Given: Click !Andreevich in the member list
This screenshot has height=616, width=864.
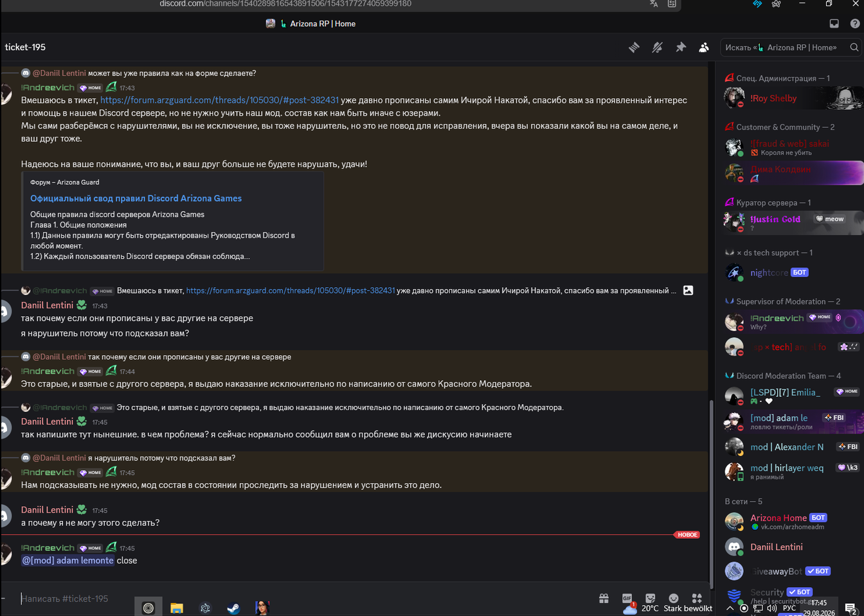Looking at the screenshot, I should click(x=793, y=321).
